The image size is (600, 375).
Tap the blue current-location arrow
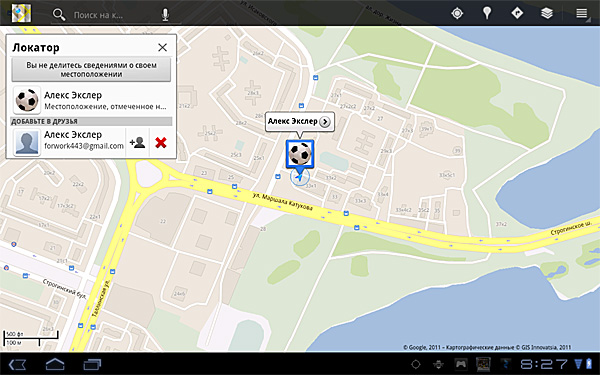[x=300, y=177]
